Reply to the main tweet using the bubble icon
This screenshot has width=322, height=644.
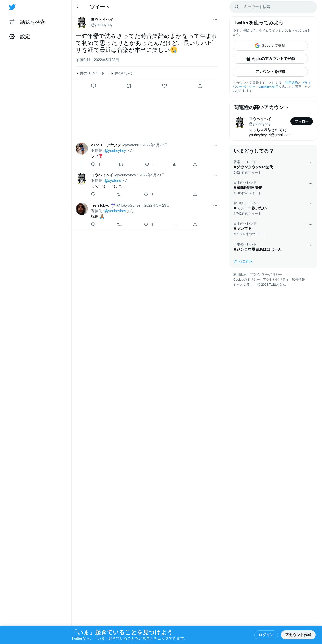click(x=93, y=86)
